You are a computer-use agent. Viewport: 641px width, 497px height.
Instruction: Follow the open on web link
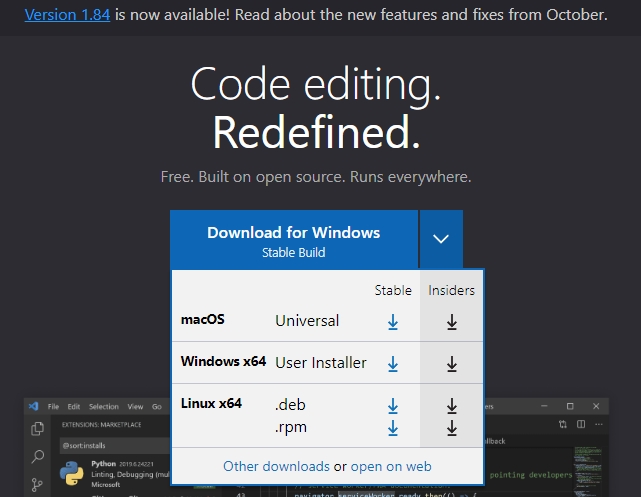[x=391, y=466]
